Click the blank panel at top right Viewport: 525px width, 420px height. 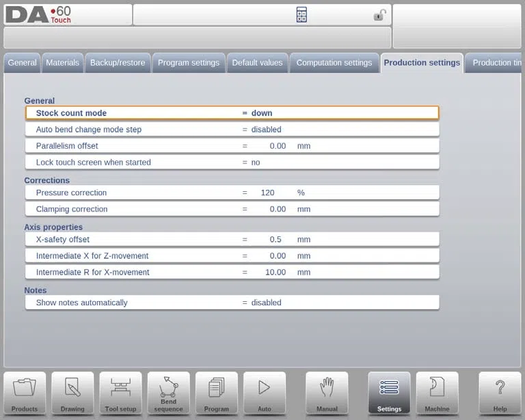[457, 26]
